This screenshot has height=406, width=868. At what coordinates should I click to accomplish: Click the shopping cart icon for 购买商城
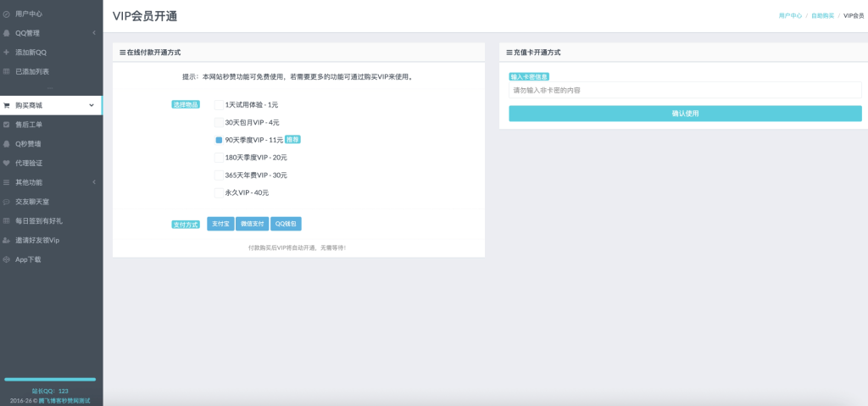tap(7, 106)
